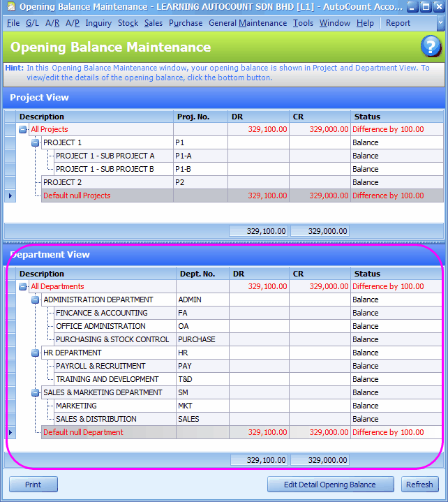This screenshot has width=448, height=502.
Task: Click row indicator of Default null Department
Action: [10, 432]
